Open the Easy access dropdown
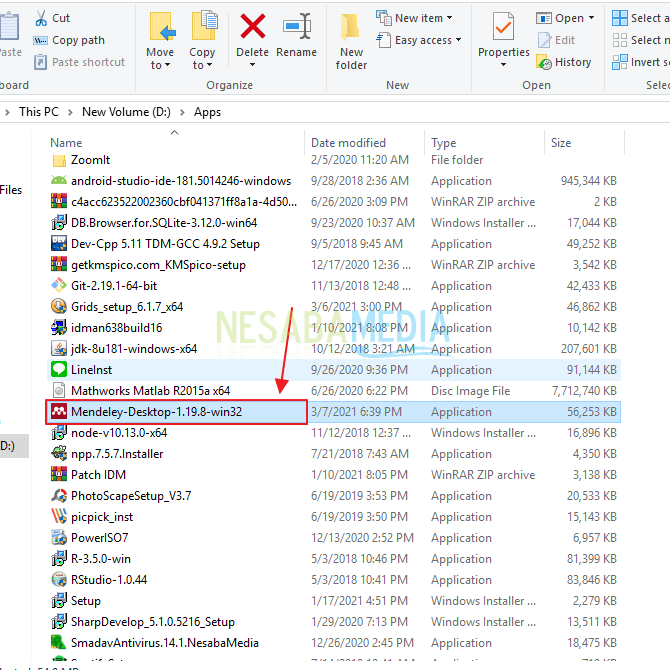 (418, 40)
